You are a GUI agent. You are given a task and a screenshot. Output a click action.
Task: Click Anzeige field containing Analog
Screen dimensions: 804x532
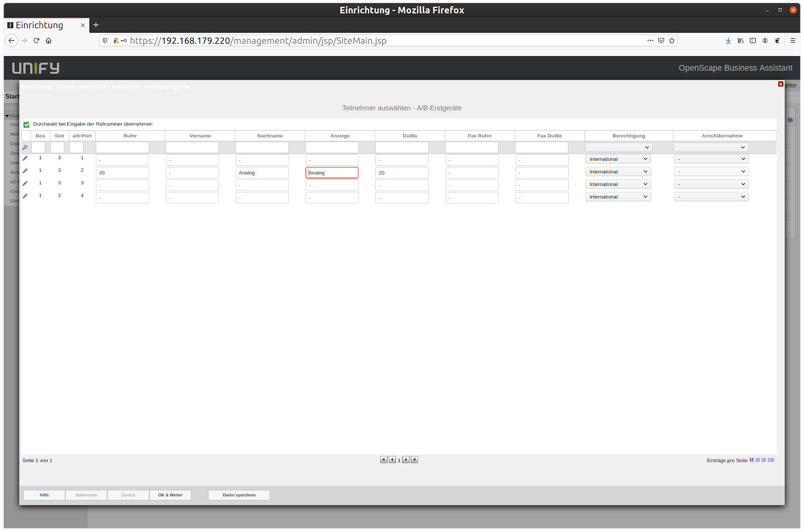[332, 172]
